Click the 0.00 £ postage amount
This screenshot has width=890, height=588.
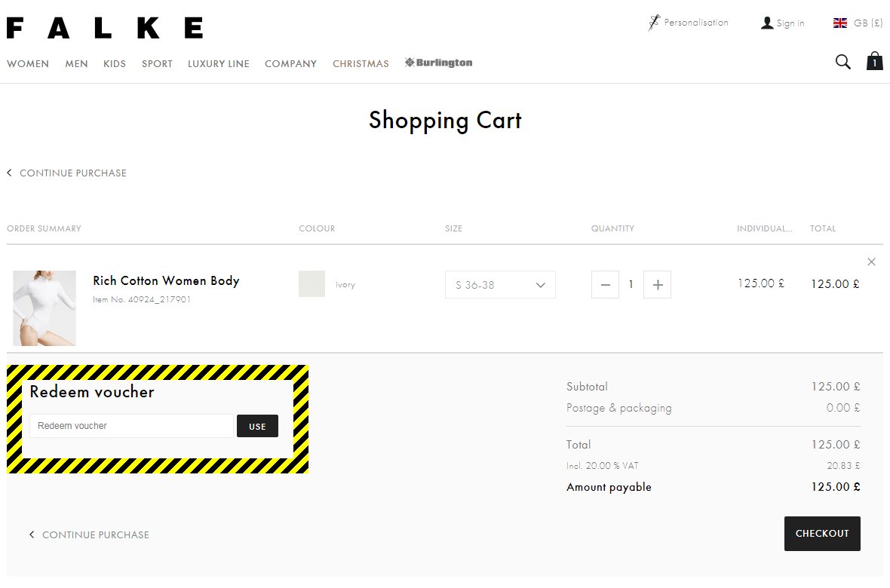843,408
